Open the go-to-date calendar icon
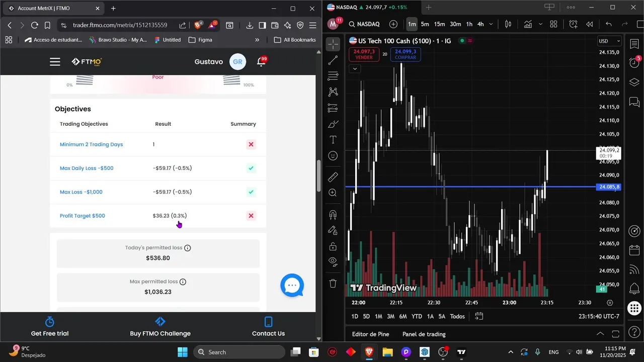Viewport: 644px width, 362px height. click(479, 316)
